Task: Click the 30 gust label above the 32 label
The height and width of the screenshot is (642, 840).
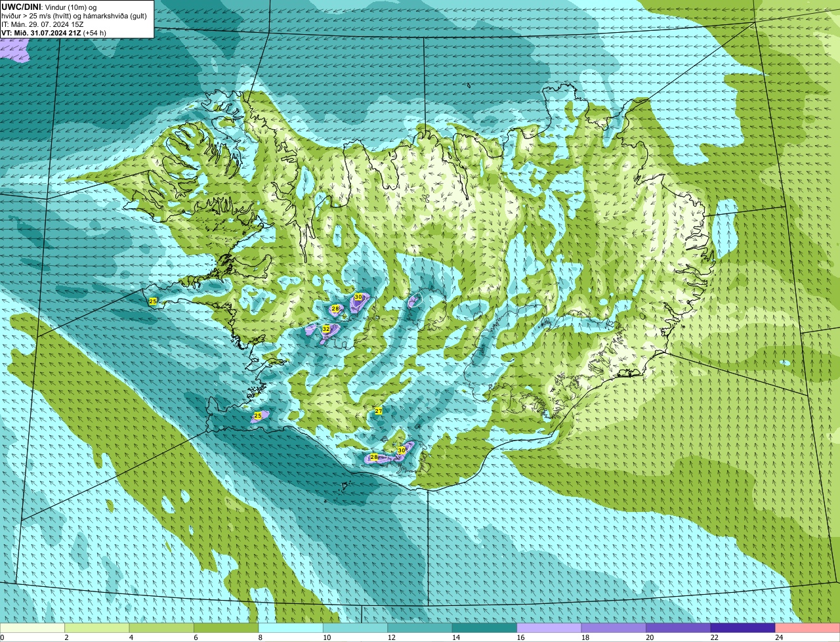Action: point(358,297)
